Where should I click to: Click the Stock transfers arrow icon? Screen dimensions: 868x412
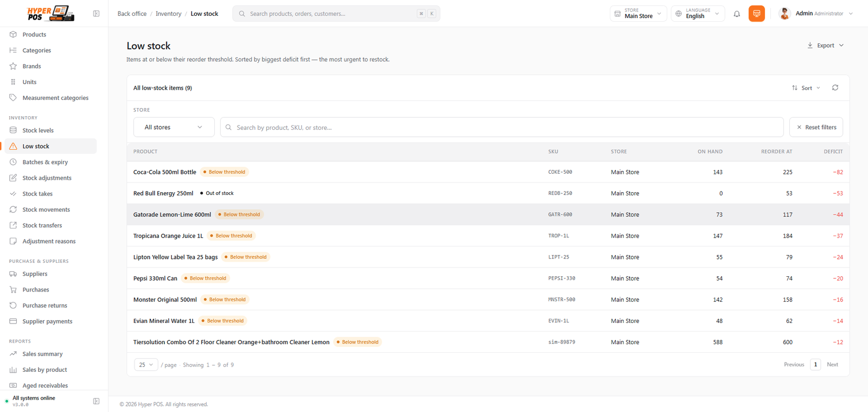tap(13, 225)
